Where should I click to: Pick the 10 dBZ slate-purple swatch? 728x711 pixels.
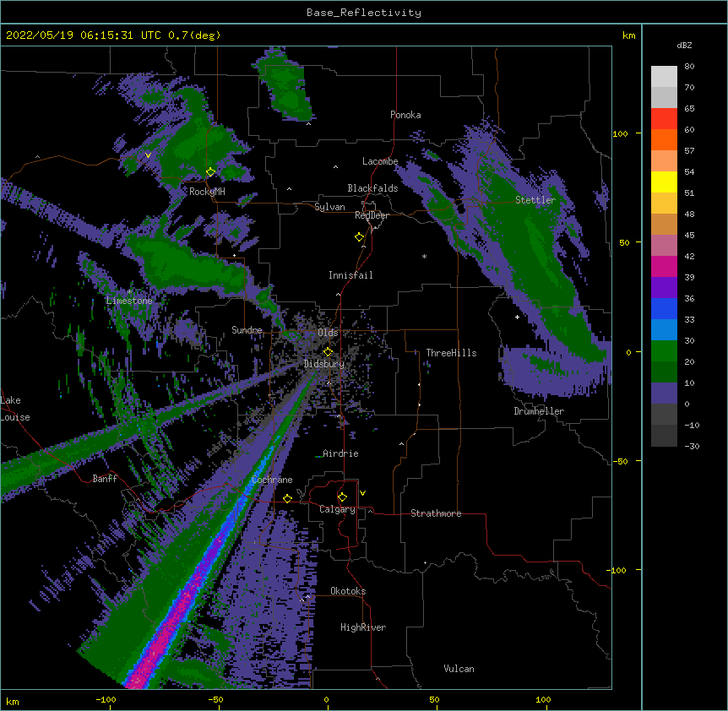[x=664, y=393]
